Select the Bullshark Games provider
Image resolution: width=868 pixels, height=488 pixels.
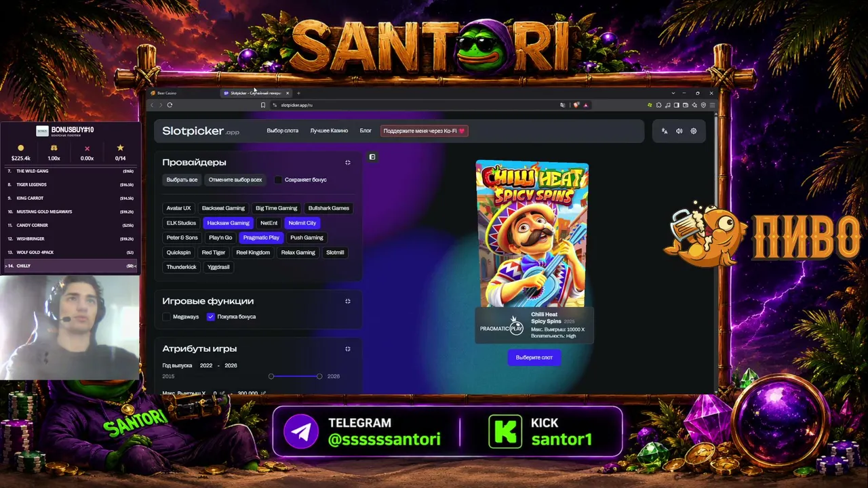(329, 208)
